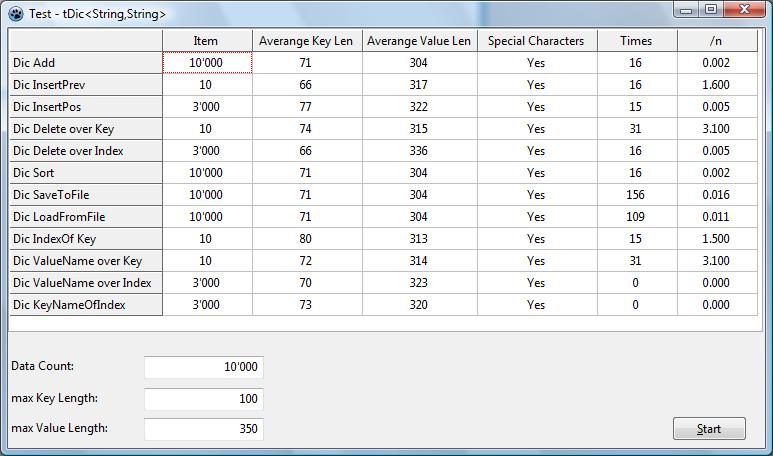Select the Item column header
The height and width of the screenshot is (456, 773).
206,41
